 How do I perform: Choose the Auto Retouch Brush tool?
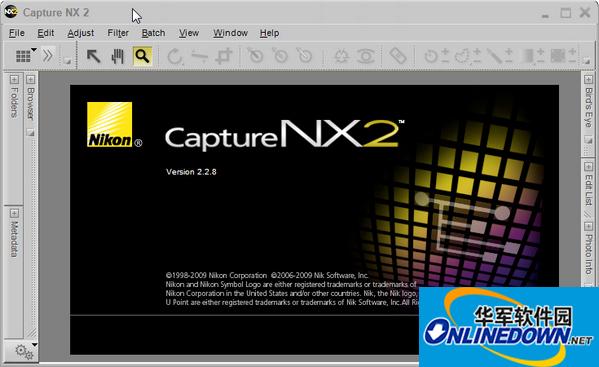pyautogui.click(x=398, y=56)
